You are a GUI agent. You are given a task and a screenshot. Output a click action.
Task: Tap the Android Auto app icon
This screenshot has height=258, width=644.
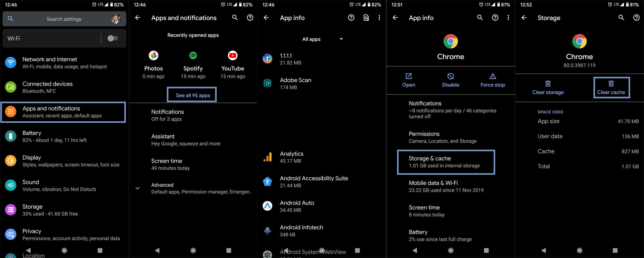pos(268,206)
